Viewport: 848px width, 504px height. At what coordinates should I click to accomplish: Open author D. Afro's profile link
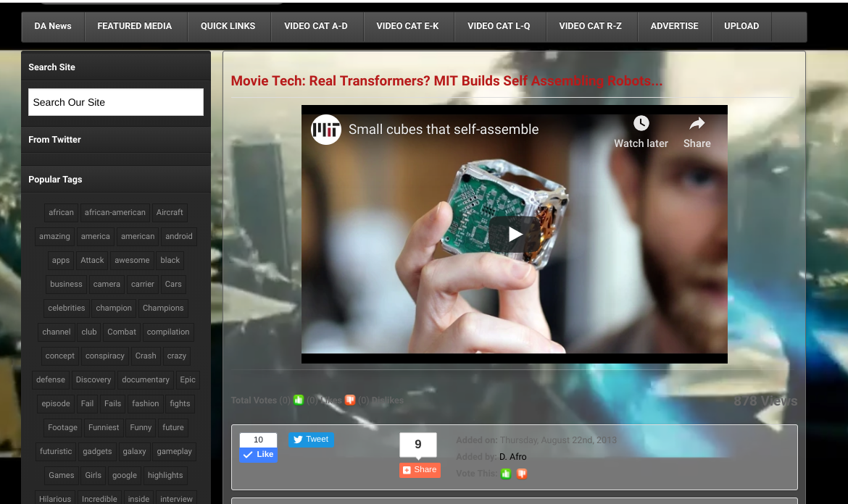coord(512,456)
